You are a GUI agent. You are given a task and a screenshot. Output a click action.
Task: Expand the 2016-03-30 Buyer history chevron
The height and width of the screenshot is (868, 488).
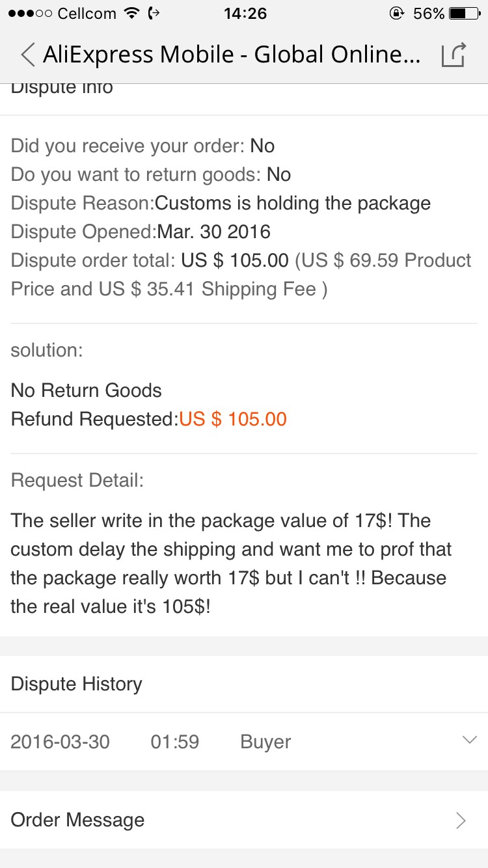[468, 740]
